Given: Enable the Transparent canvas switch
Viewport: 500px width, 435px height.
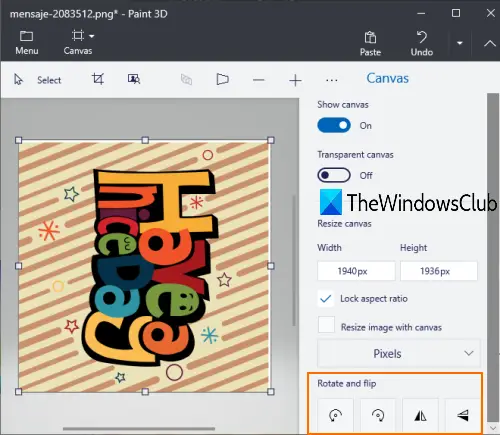Looking at the screenshot, I should coord(334,175).
